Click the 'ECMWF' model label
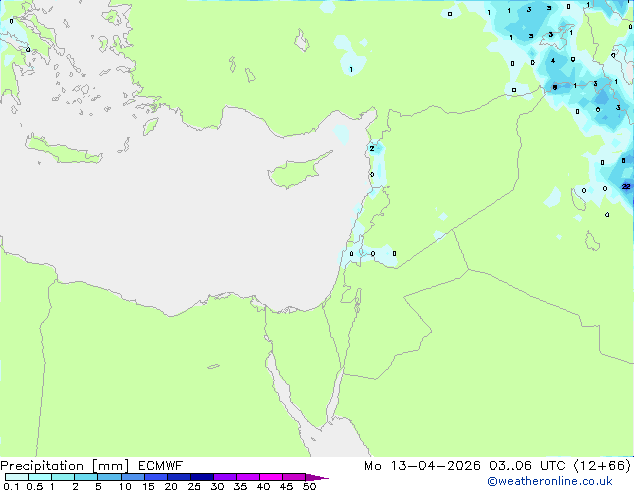 pyautogui.click(x=161, y=466)
